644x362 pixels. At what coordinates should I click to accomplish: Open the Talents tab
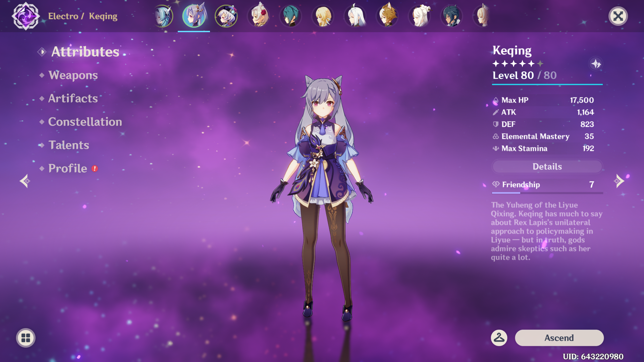click(x=69, y=145)
